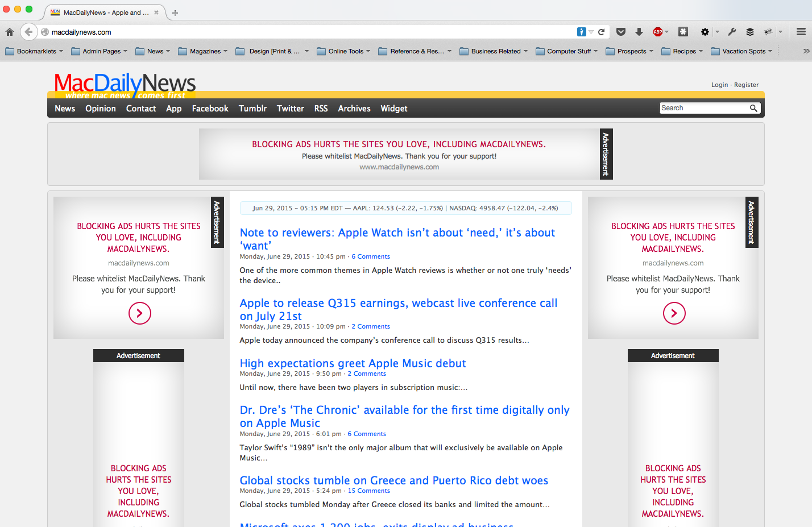Image resolution: width=812 pixels, height=527 pixels.
Task: Open the Downloads arrow icon
Action: click(x=639, y=32)
